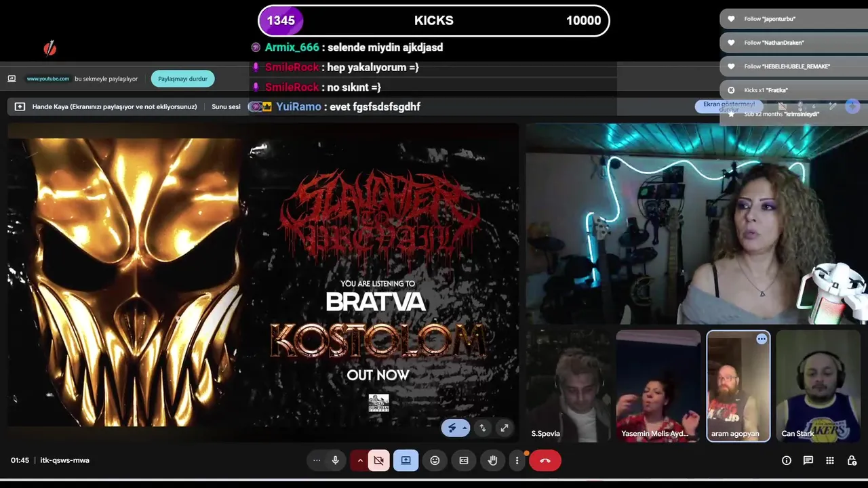Click crossed-out camera icon near Gemini
868x488 pixels.
tap(782, 106)
